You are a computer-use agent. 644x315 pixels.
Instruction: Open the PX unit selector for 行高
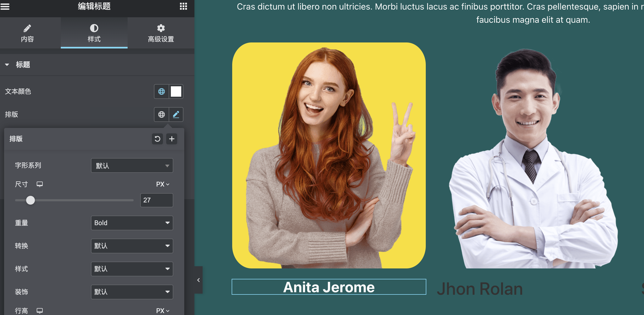pyautogui.click(x=163, y=311)
